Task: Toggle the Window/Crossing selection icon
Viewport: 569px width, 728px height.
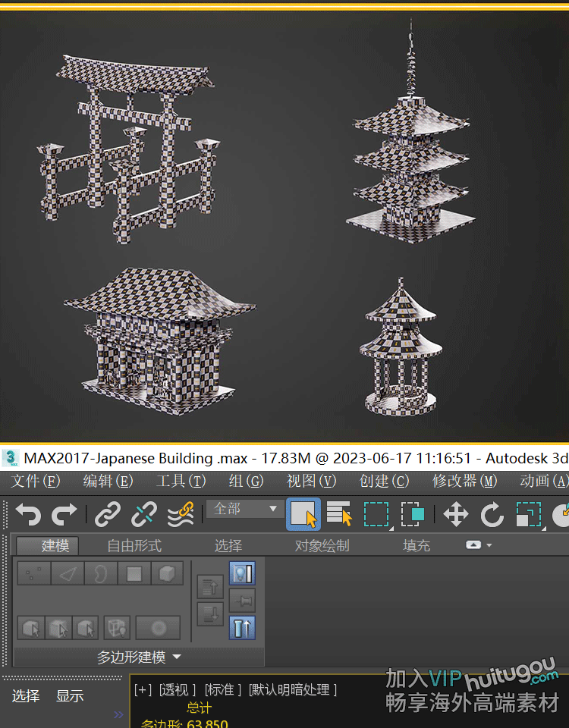Action: click(x=413, y=514)
